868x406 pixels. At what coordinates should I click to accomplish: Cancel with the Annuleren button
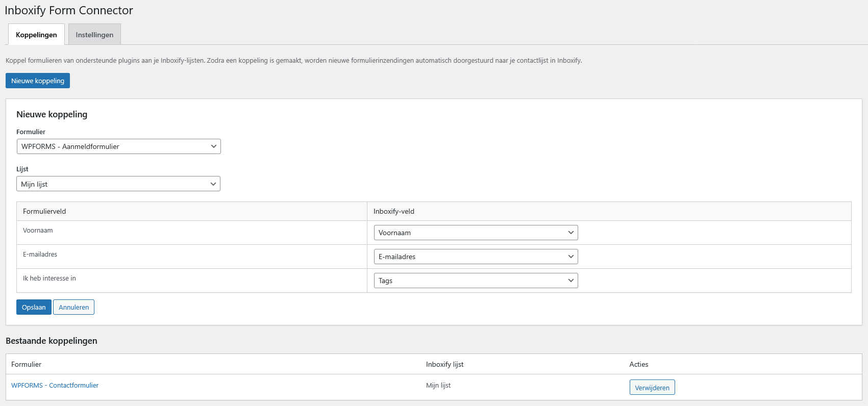tap(73, 307)
